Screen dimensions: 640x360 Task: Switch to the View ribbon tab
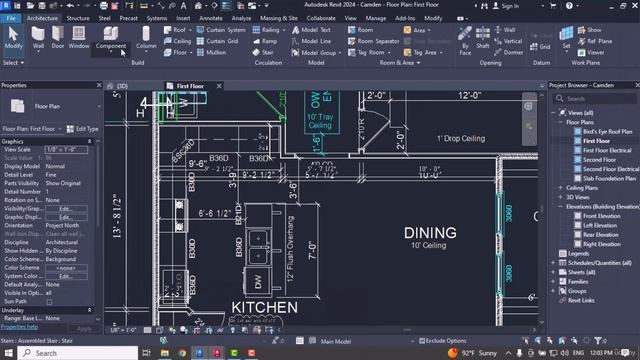coord(350,18)
